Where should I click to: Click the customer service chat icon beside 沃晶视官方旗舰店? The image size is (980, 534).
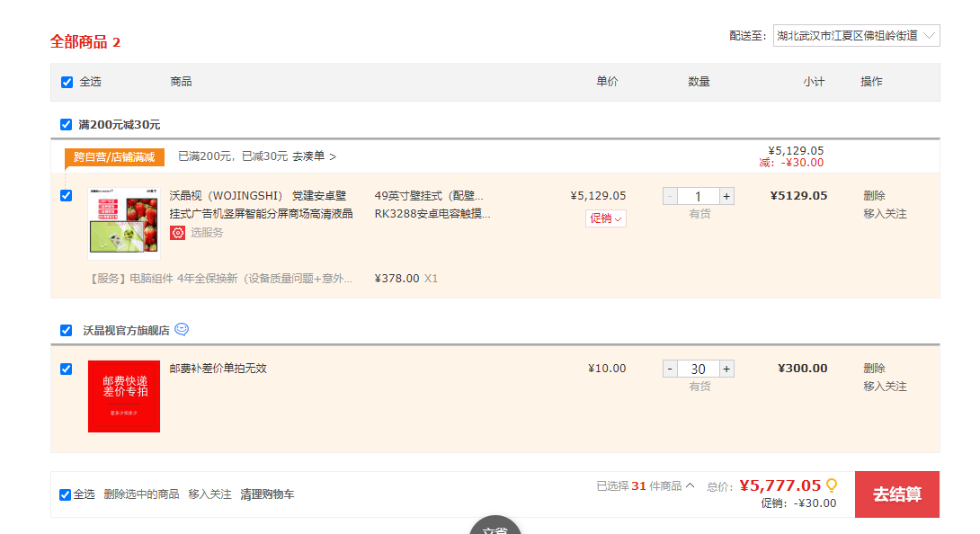(182, 330)
